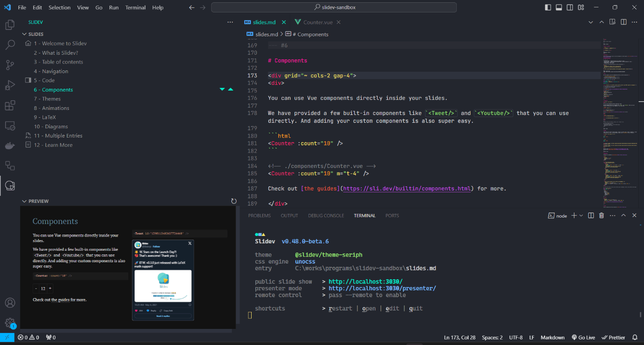The image size is (644, 345).
Task: Open sli.dev builtin components URL
Action: 407,189
